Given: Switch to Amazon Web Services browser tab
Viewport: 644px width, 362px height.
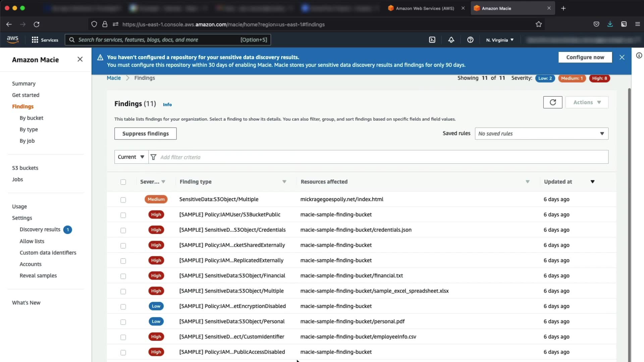Looking at the screenshot, I should [x=425, y=8].
